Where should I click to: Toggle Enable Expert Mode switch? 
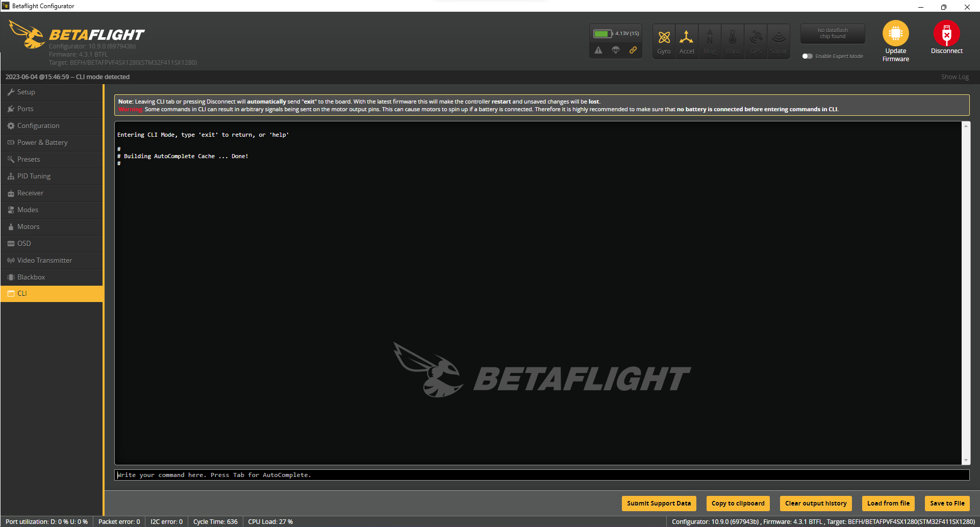[807, 56]
